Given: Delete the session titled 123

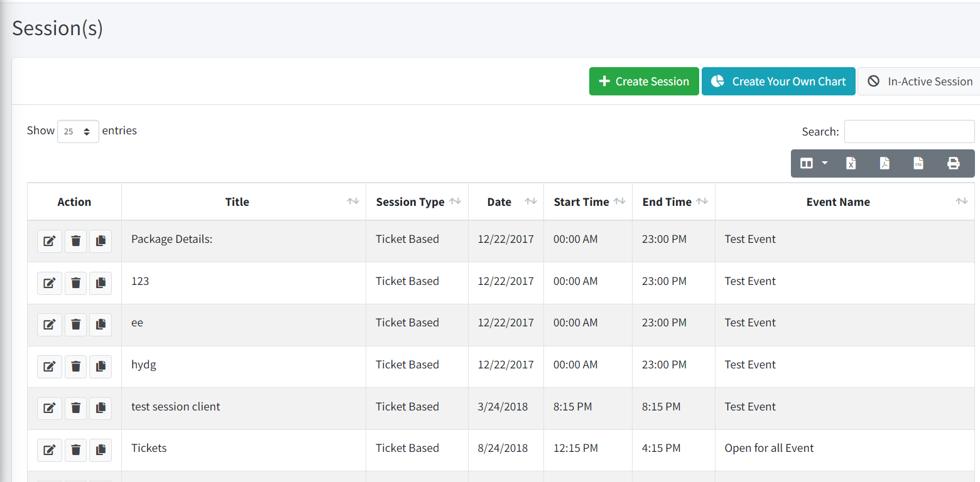Looking at the screenshot, I should coord(76,283).
